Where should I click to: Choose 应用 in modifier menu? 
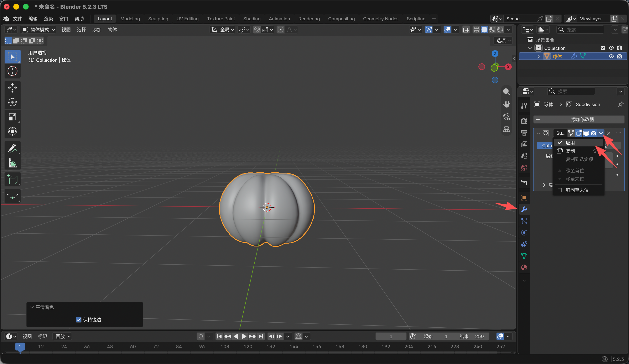click(x=578, y=142)
